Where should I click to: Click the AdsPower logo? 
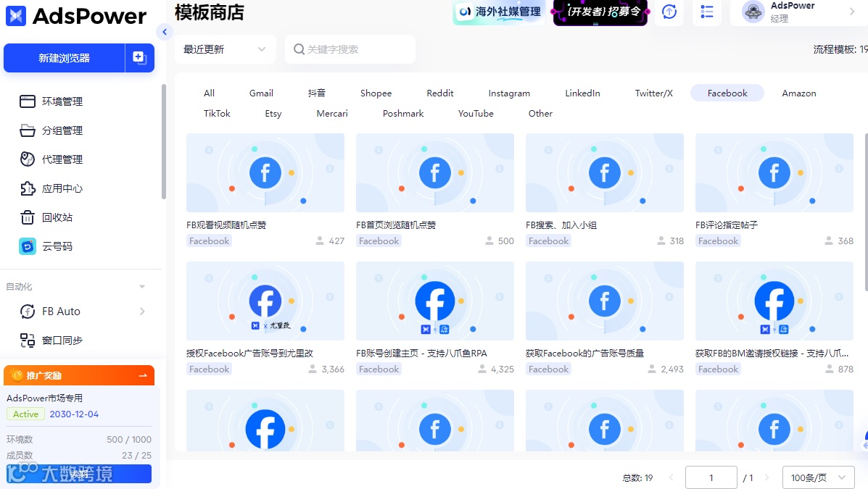76,16
